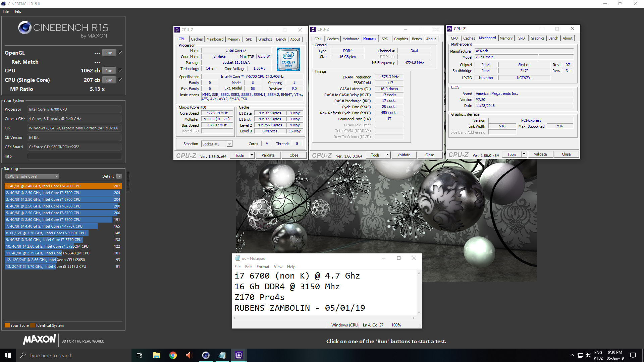Viewport: 644px width, 362px height.
Task: Open the Windows Start menu
Action: click(8, 355)
